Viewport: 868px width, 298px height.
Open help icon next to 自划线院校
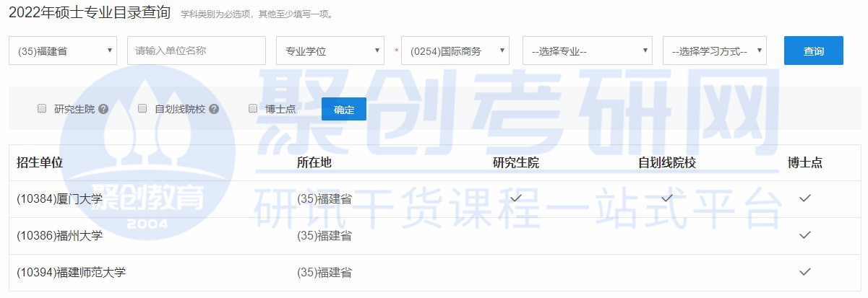tap(214, 109)
